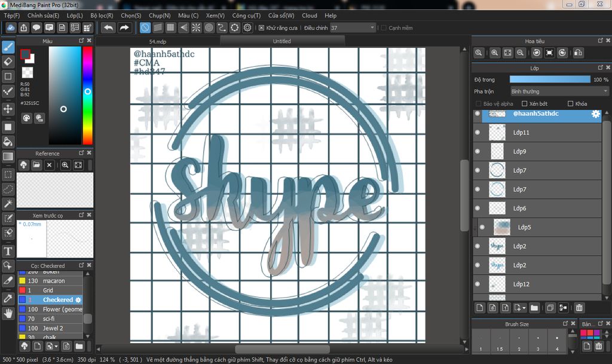Screen dimensions: 612x364
Task: Enable the grid snap guide
Action: point(170,27)
